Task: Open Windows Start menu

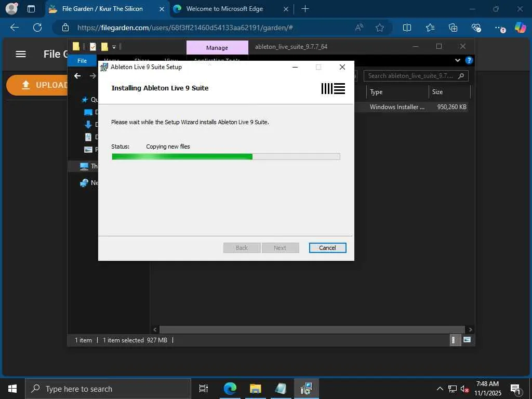Action: coord(12,389)
